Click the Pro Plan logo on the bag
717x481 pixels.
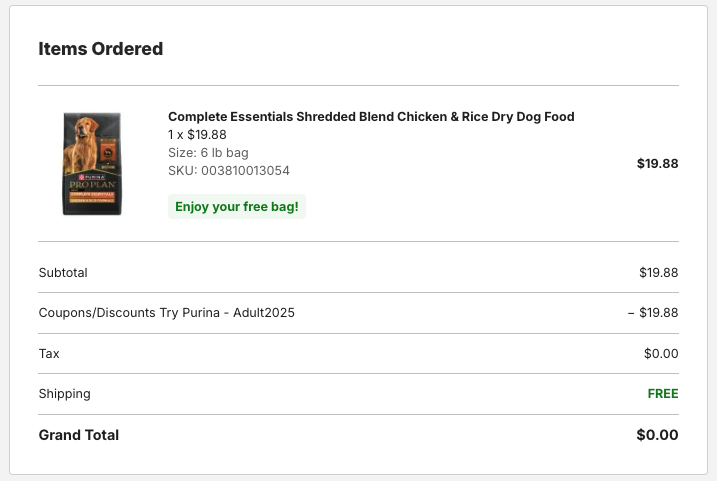92,186
